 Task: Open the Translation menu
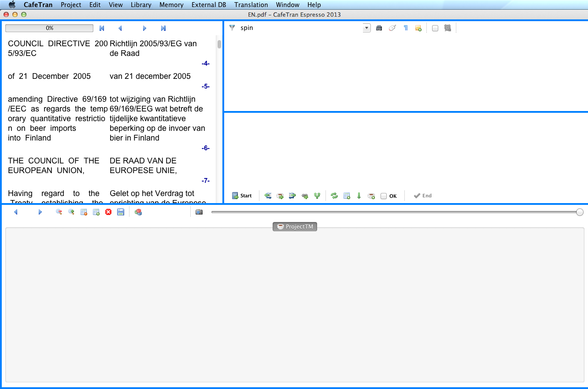click(251, 5)
